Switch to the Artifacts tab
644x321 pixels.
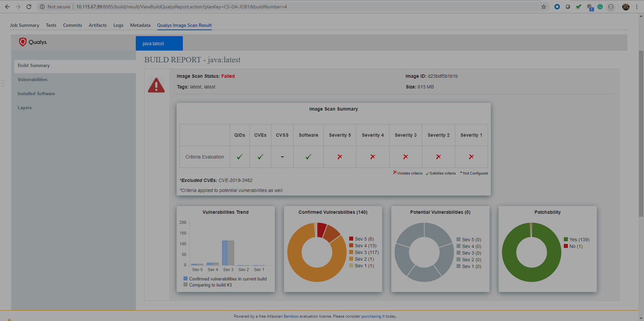(x=98, y=25)
